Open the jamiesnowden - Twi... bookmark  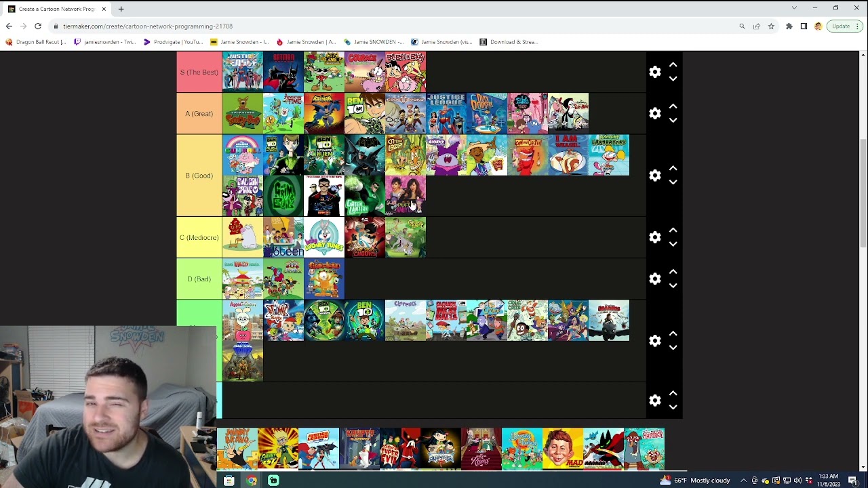105,42
